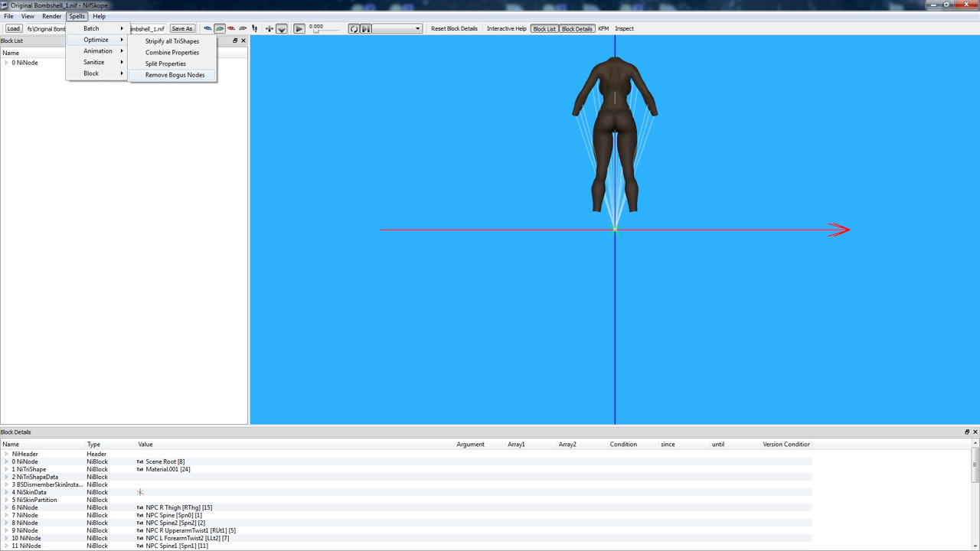The height and width of the screenshot is (551, 980).
Task: Close the Block Details panel
Action: (x=975, y=432)
